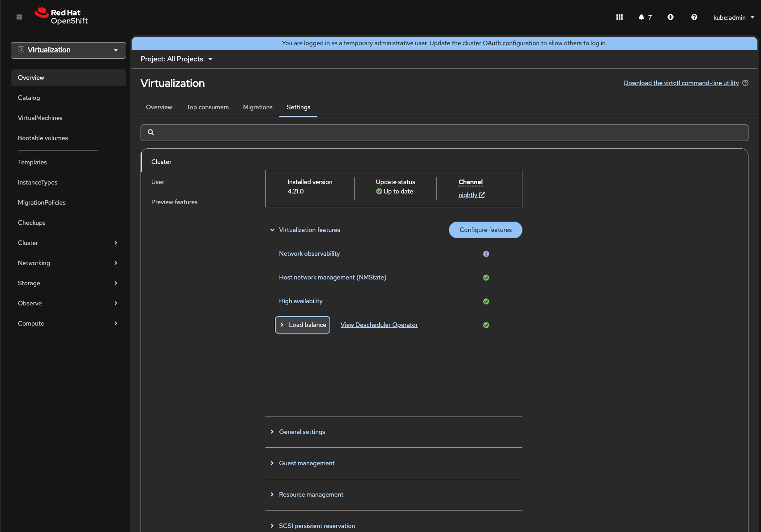This screenshot has height=532, width=761.
Task: Click the Configure features button
Action: [485, 230]
